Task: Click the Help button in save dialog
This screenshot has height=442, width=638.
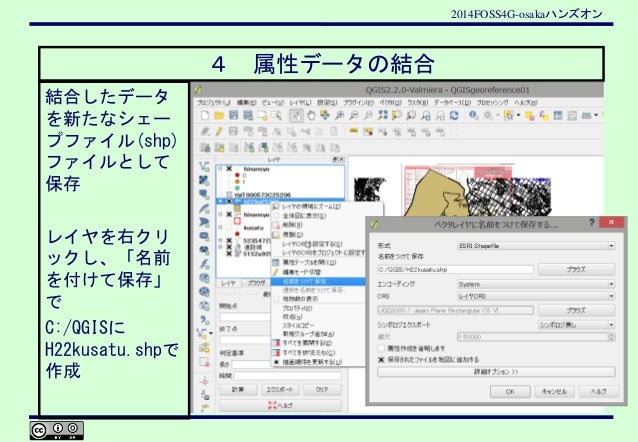Action: [x=599, y=392]
